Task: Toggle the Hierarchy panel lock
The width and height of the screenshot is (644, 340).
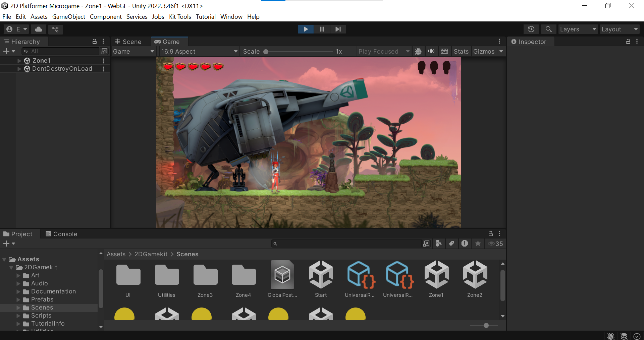Action: (x=95, y=42)
